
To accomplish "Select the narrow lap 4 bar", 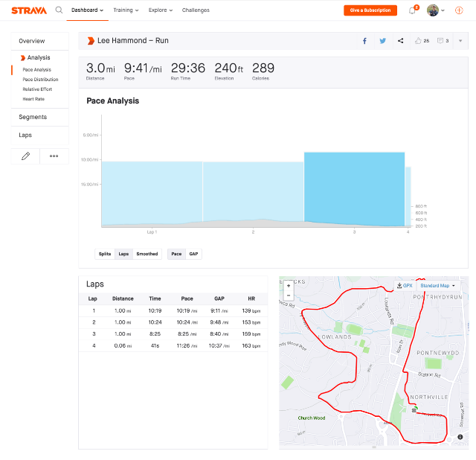I will [x=408, y=197].
